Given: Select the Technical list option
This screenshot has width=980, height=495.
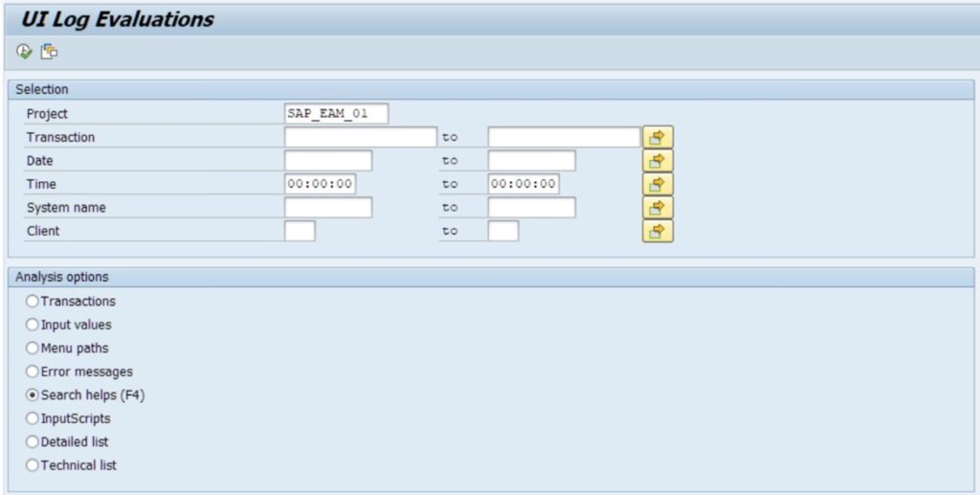Looking at the screenshot, I should 33,465.
